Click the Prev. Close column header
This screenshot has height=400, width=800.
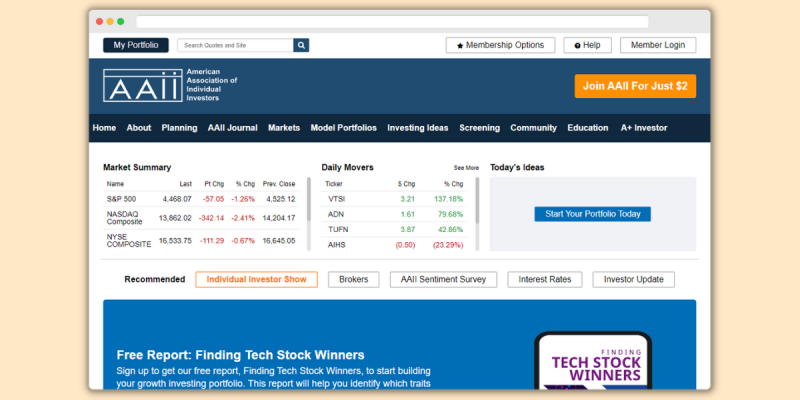[x=279, y=184]
